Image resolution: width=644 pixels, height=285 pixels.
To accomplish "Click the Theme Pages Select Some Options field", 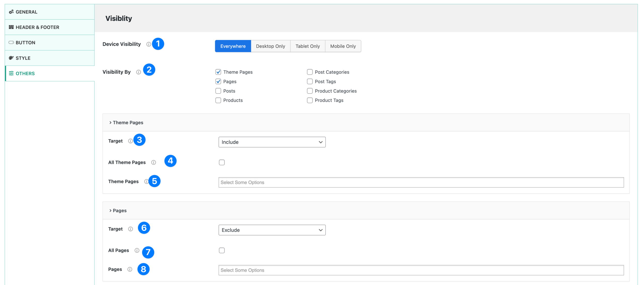I will pyautogui.click(x=421, y=182).
